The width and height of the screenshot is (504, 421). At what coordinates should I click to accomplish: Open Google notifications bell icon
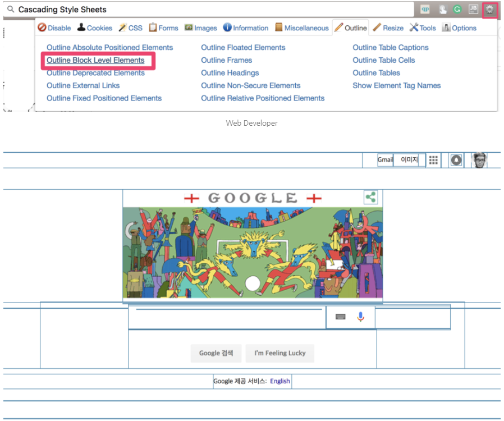[456, 160]
